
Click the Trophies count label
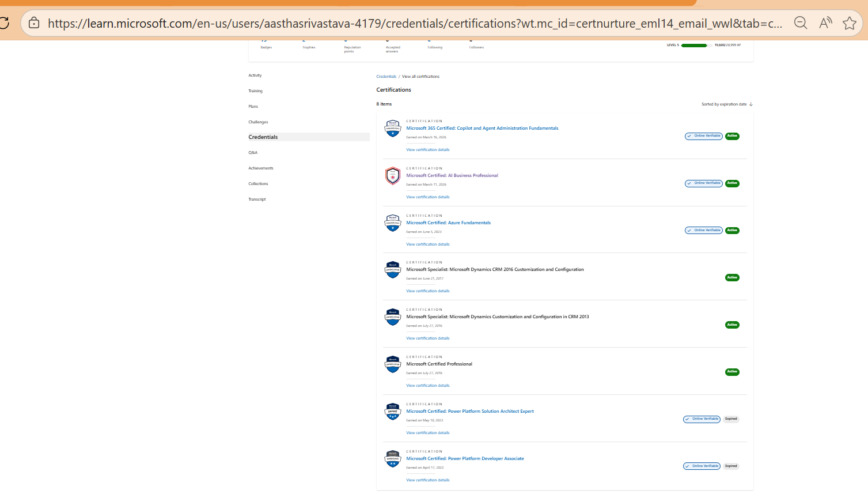click(309, 47)
